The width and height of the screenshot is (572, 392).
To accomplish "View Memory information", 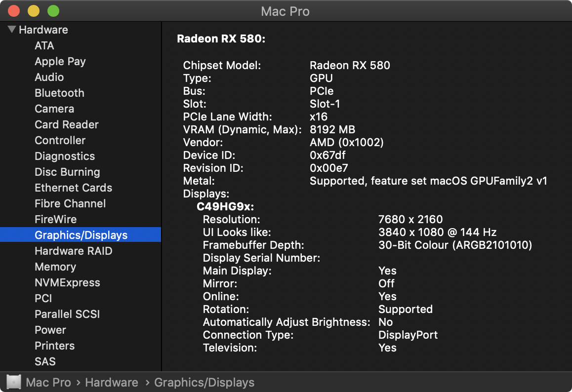I will tap(55, 267).
